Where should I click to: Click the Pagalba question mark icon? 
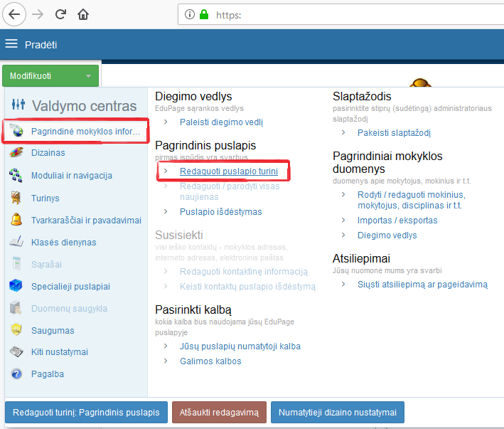point(16,374)
